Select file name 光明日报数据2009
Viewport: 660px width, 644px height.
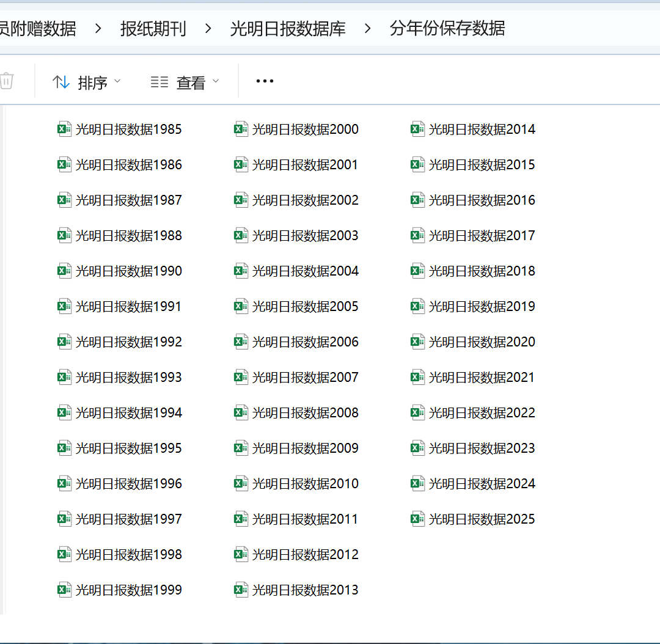pos(305,448)
